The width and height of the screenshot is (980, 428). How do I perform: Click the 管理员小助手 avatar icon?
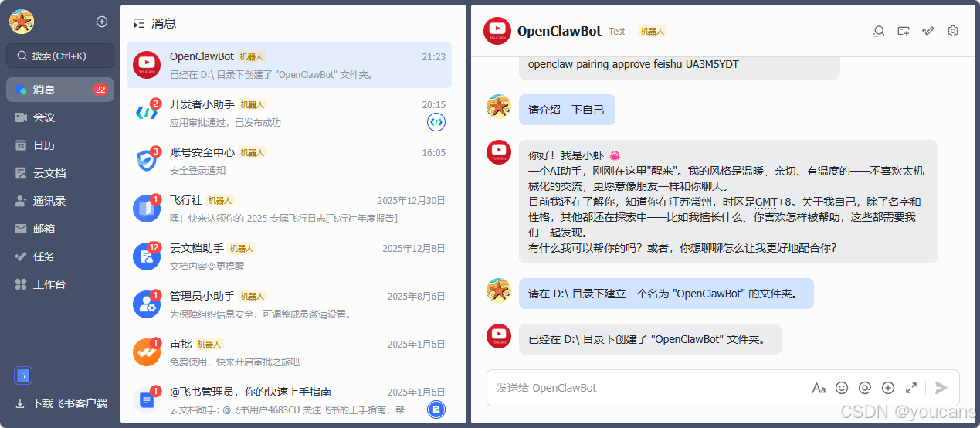[146, 304]
